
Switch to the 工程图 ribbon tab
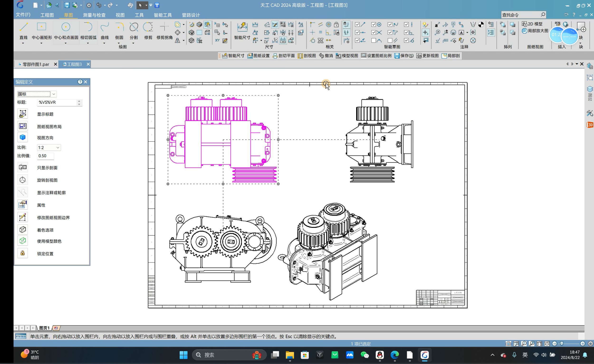(47, 15)
